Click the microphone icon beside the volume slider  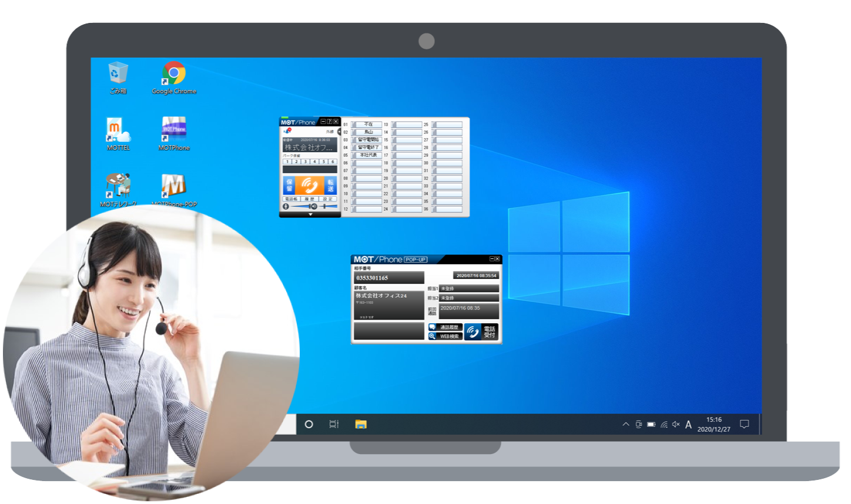(286, 206)
